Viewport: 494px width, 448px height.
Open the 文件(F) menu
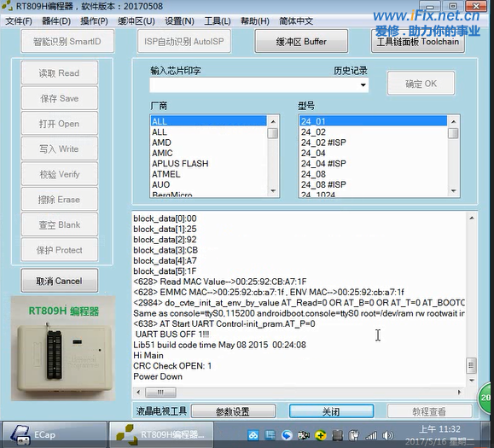19,21
